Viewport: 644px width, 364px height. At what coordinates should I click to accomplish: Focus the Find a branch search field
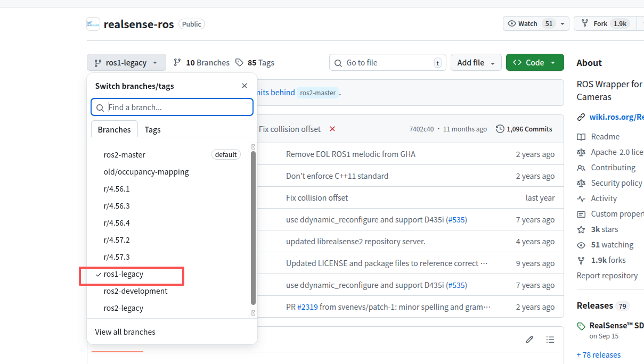172,107
